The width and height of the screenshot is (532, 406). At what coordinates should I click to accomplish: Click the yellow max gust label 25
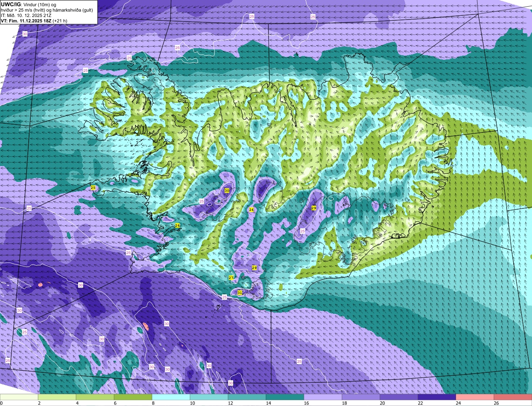coord(93,188)
